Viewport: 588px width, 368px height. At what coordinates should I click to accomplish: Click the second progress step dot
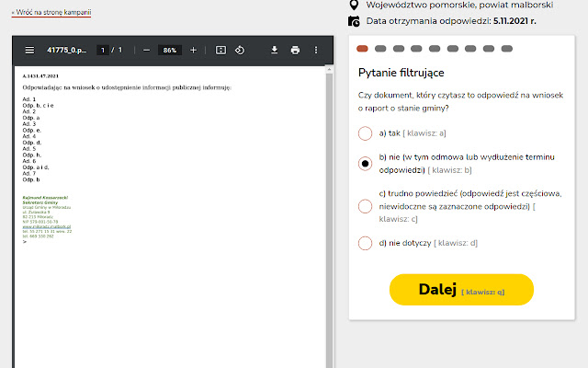pos(380,49)
